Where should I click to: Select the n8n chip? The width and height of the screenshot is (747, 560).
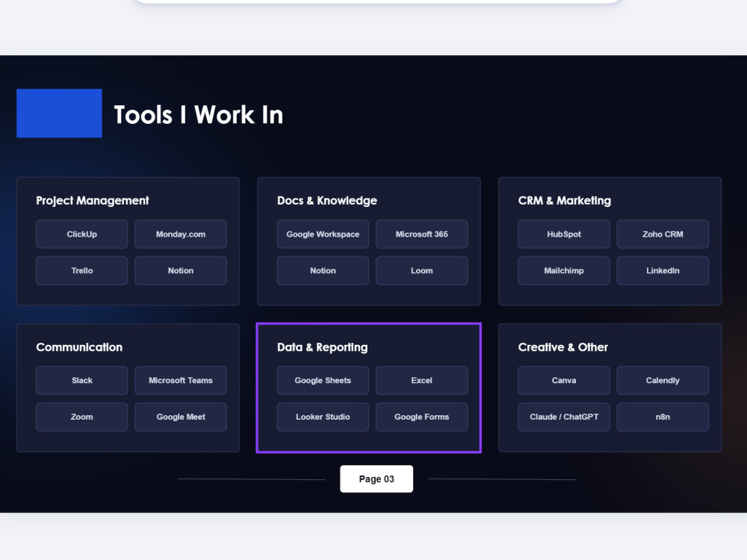(x=663, y=417)
